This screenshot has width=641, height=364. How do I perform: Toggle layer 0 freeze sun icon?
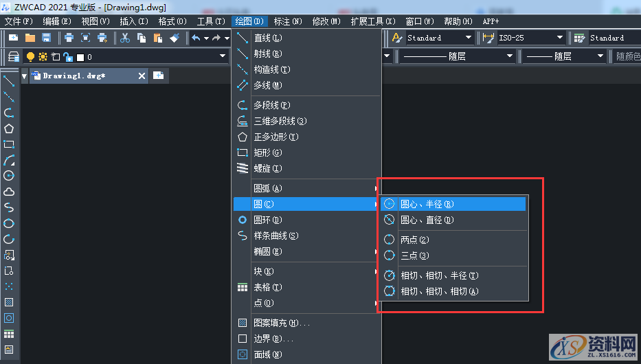click(43, 57)
